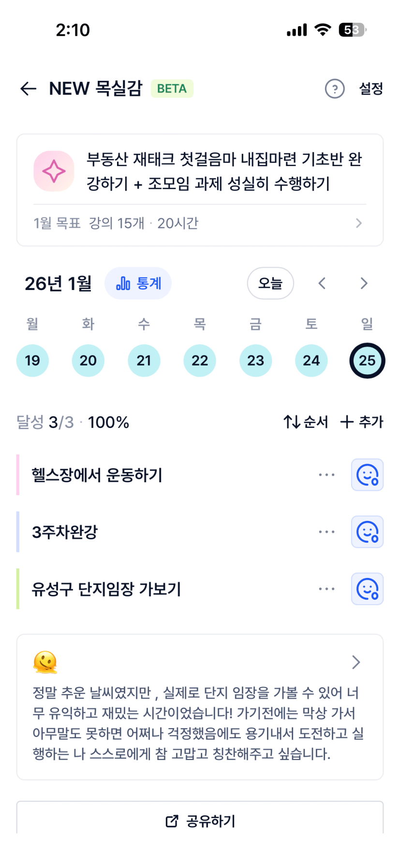Tap the back arrow icon
This screenshot has width=400, height=868.
coord(29,89)
